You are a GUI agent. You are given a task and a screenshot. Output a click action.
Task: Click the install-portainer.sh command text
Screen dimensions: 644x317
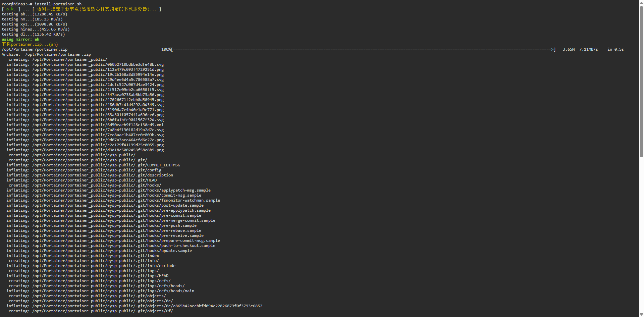click(58, 4)
